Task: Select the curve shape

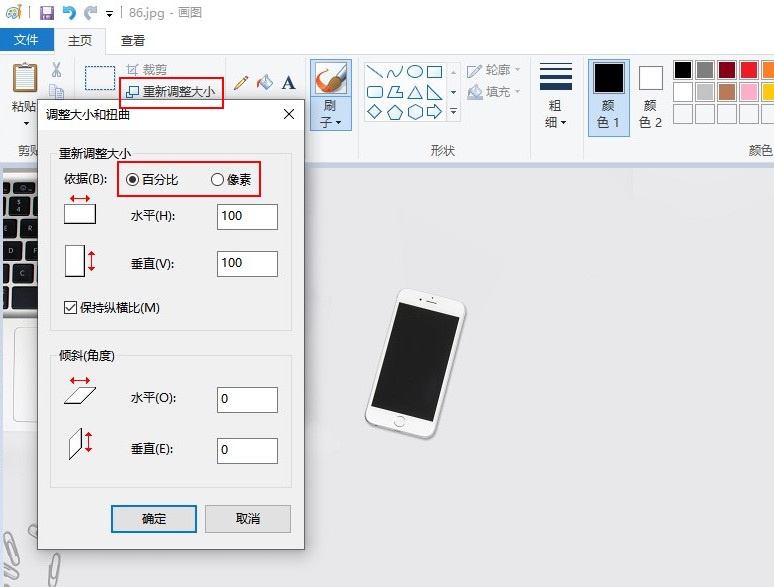Action: pyautogui.click(x=395, y=72)
